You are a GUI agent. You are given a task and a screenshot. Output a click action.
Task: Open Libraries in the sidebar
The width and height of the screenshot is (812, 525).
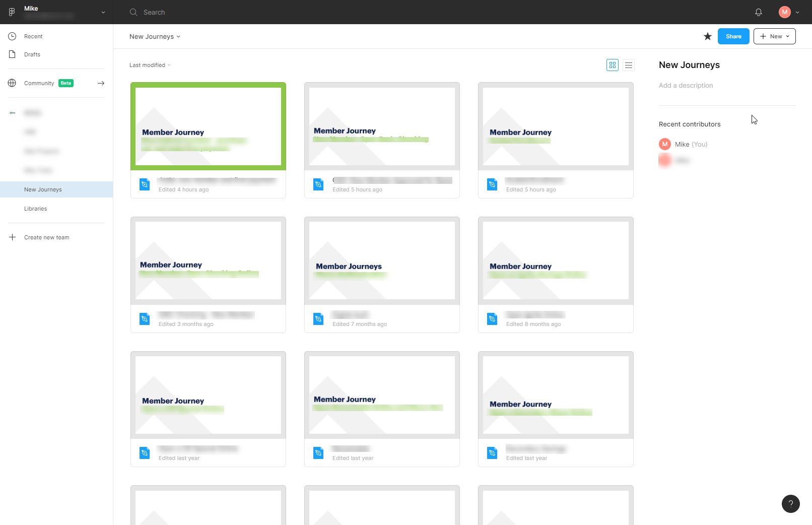tap(35, 209)
